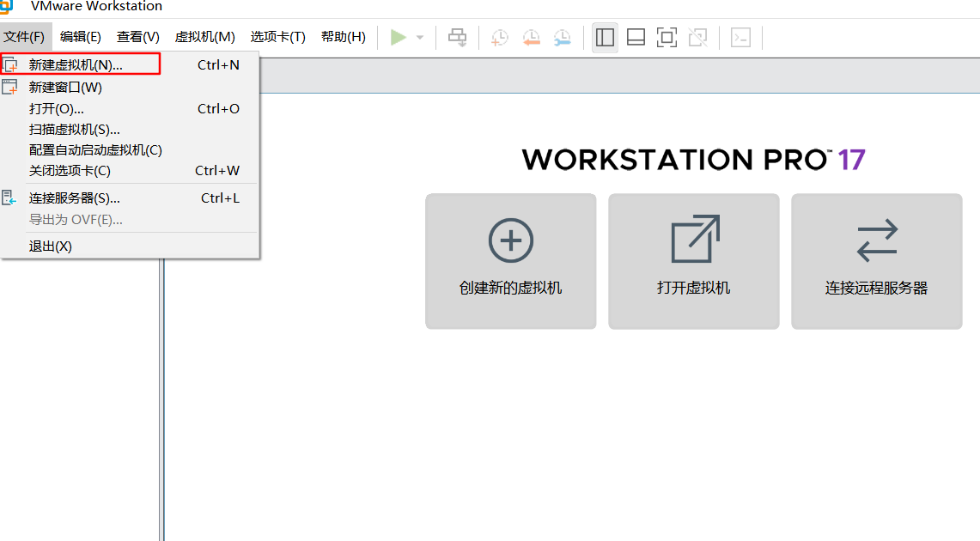Click the connect server menu icon
The width and height of the screenshot is (980, 541).
[9, 198]
